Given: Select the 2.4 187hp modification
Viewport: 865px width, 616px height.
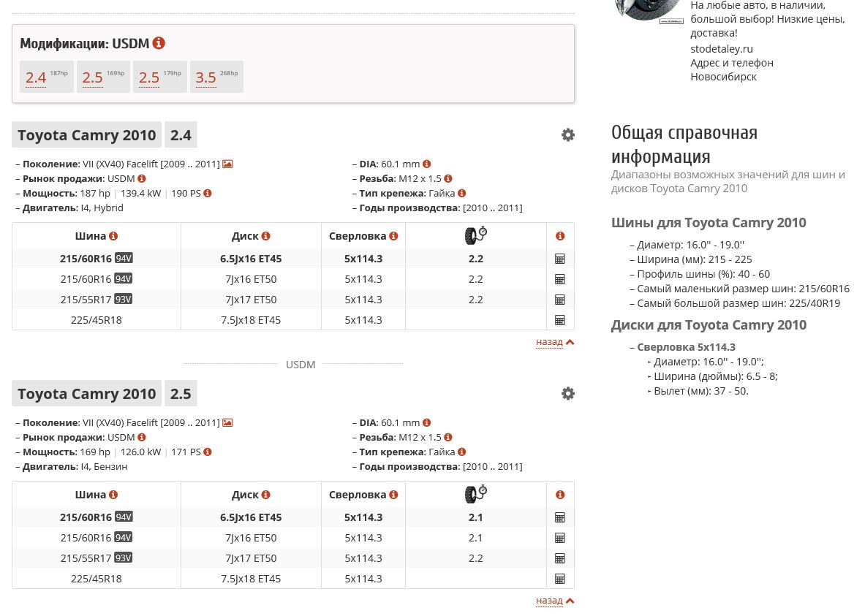Looking at the screenshot, I should [47, 77].
